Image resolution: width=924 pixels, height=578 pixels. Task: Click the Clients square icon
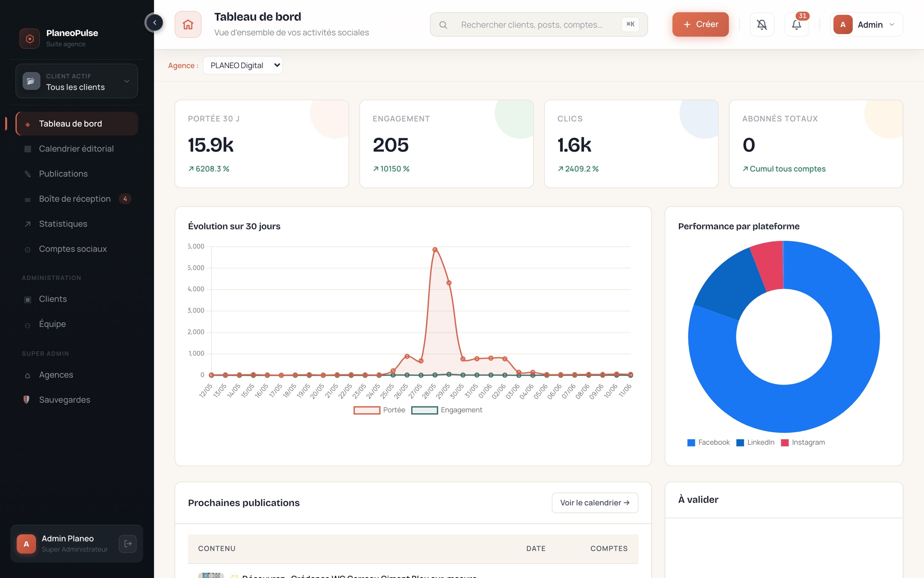pyautogui.click(x=28, y=299)
